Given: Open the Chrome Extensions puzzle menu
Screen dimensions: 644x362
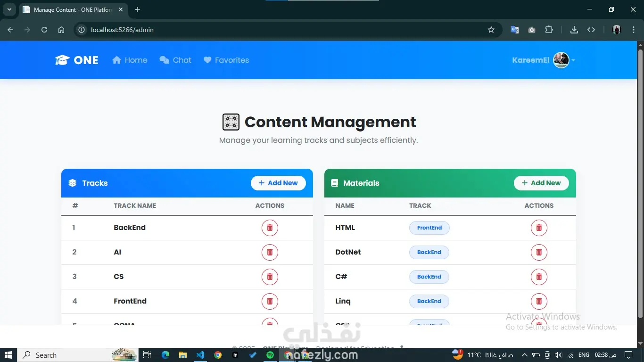Looking at the screenshot, I should click(x=549, y=30).
